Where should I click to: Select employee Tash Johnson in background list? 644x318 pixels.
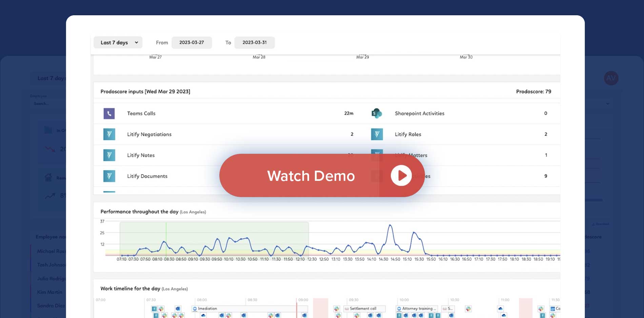[51, 265]
